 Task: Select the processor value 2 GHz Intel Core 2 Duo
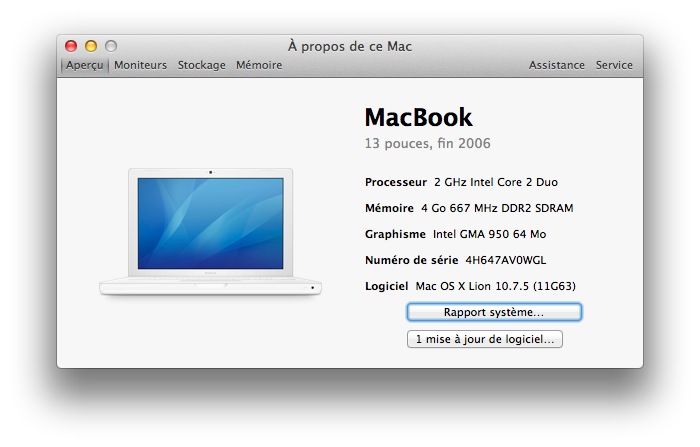point(496,182)
